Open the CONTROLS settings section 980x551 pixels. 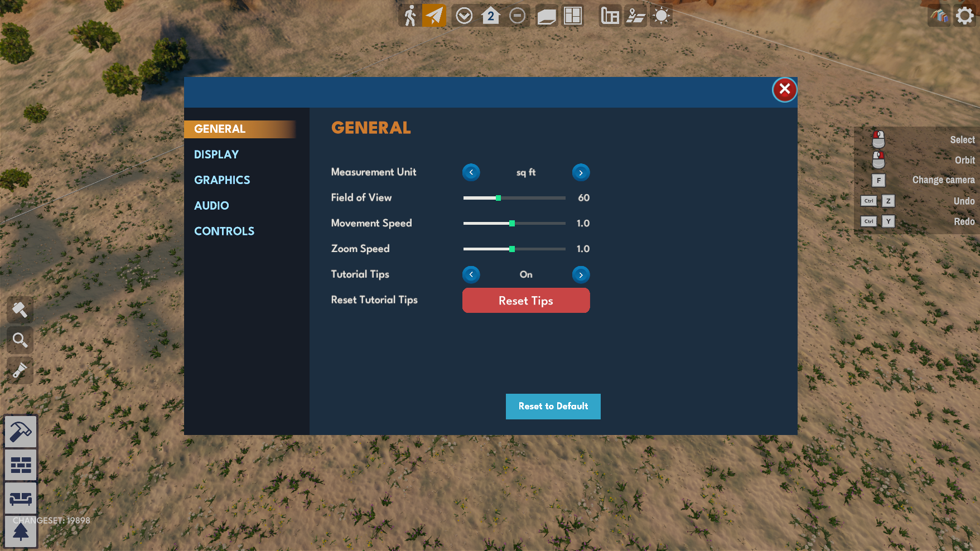click(224, 231)
